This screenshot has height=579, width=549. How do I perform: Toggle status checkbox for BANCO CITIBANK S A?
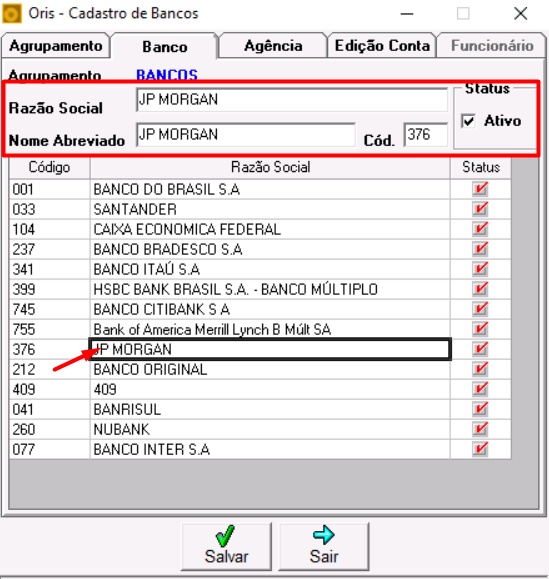pos(480,309)
